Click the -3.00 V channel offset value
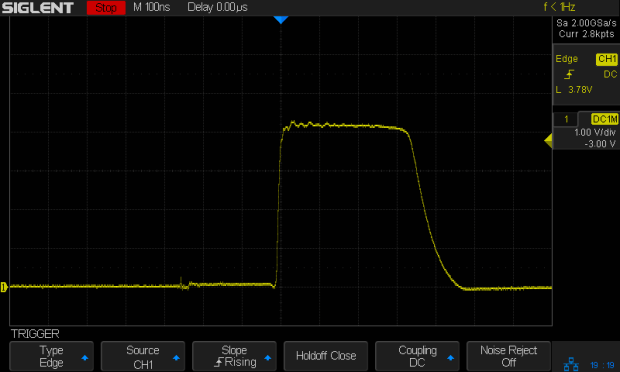This screenshot has width=620, height=372. (600, 144)
